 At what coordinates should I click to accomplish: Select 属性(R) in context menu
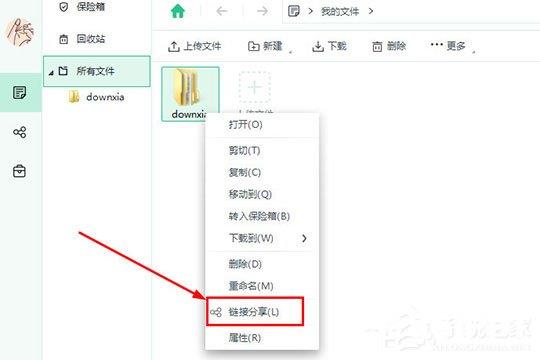(245, 338)
